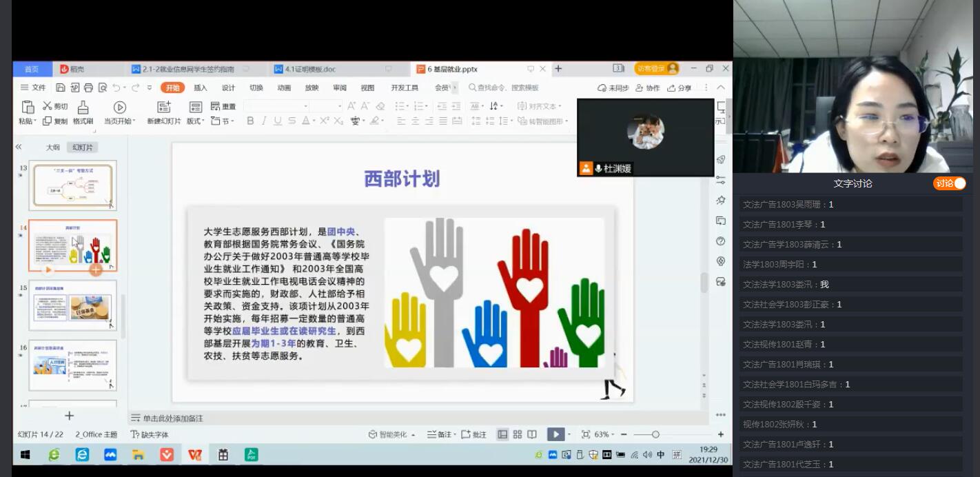The image size is (980, 477).
Task: Open the Smart Beautify (智能美化) tool
Action: click(x=391, y=434)
